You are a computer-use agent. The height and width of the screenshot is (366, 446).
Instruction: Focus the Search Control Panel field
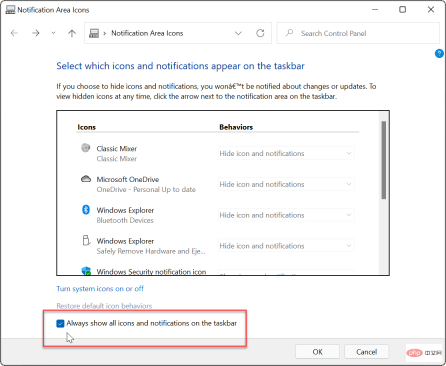(358, 33)
